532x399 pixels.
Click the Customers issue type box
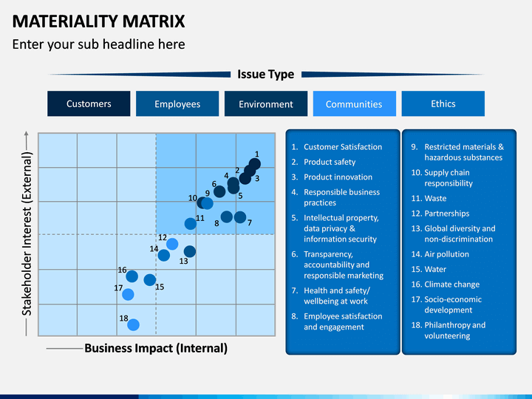click(x=89, y=103)
